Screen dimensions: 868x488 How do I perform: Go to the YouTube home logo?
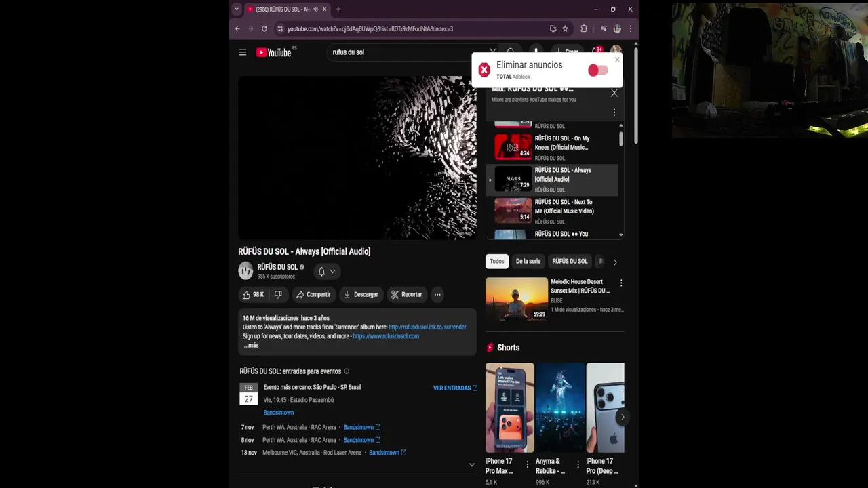[273, 52]
